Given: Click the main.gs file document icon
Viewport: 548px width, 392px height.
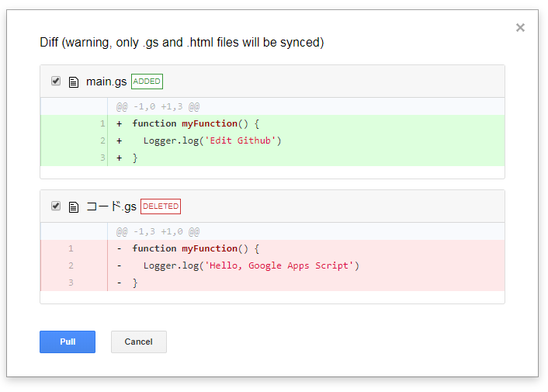Looking at the screenshot, I should pos(74,82).
